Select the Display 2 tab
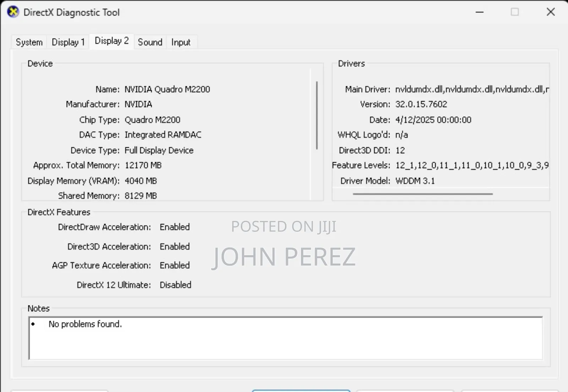The width and height of the screenshot is (568, 392). [x=111, y=41]
